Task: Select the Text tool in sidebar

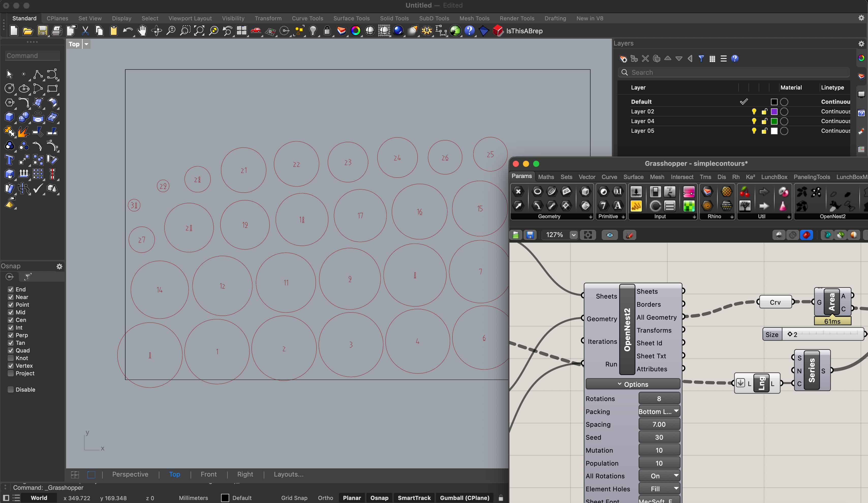Action: point(9,160)
